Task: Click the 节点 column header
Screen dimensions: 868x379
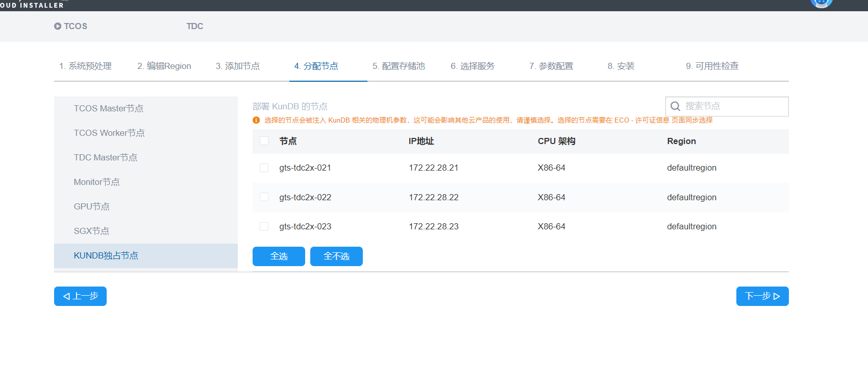Action: click(x=288, y=141)
